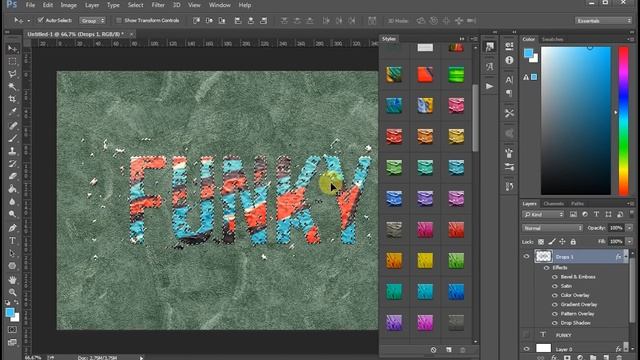This screenshot has width=640, height=360.
Task: Open the Group auto-select dropdown
Action: pyautogui.click(x=92, y=20)
